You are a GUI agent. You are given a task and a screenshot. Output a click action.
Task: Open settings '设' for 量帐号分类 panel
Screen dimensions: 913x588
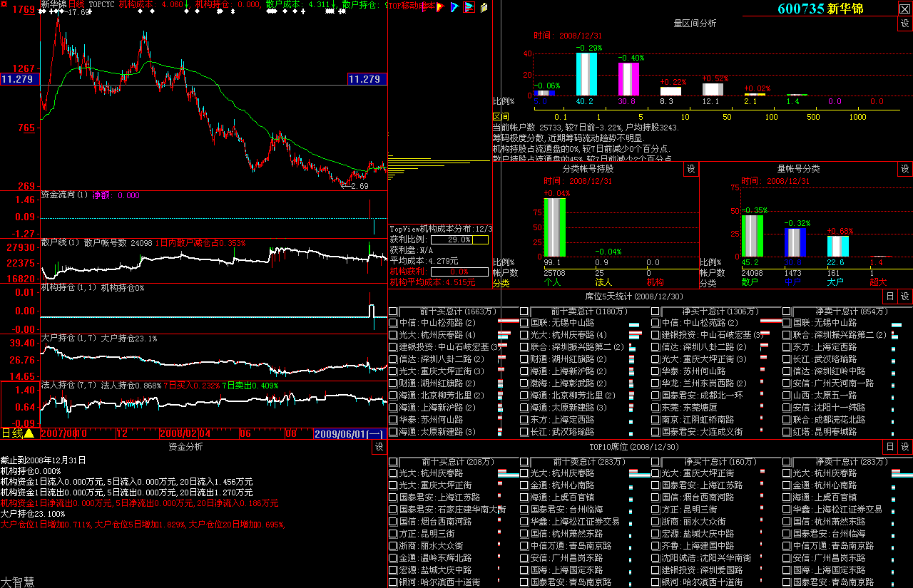(904, 169)
